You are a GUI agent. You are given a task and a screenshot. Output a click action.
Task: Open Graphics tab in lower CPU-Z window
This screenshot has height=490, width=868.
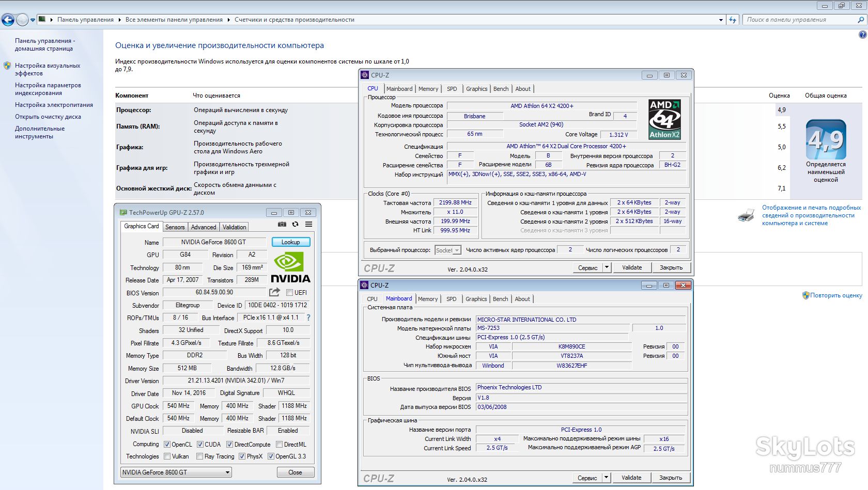click(476, 299)
